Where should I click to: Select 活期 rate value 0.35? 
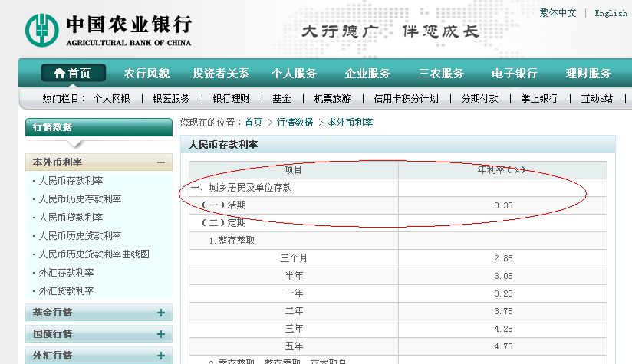click(x=503, y=205)
